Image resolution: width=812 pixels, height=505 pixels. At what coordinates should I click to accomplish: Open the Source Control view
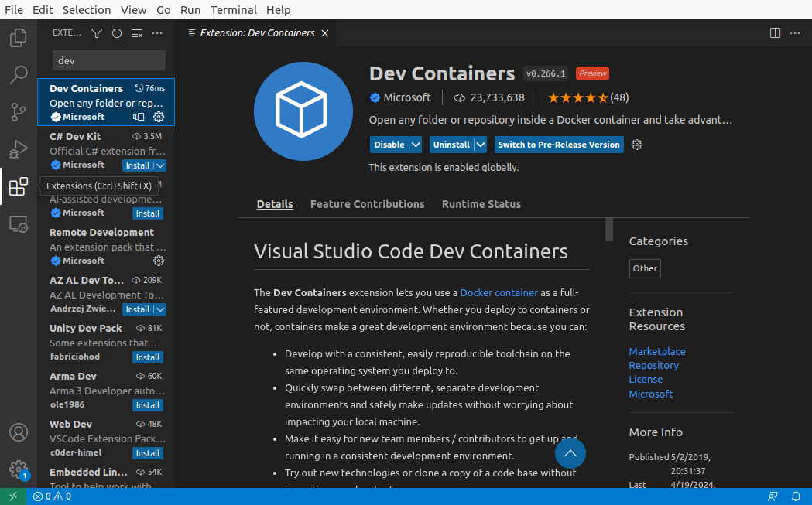18,112
